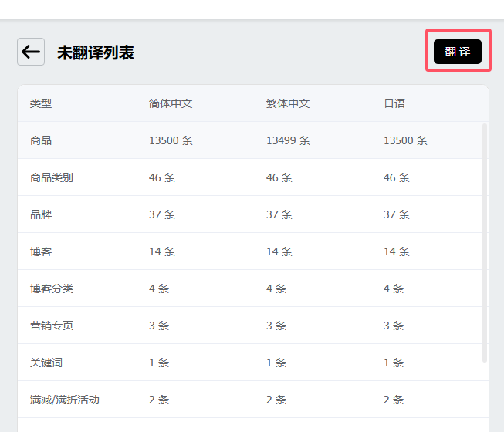This screenshot has width=504, height=432.
Task: Click 14 条 in the 繁体中文 column
Action: click(x=279, y=251)
